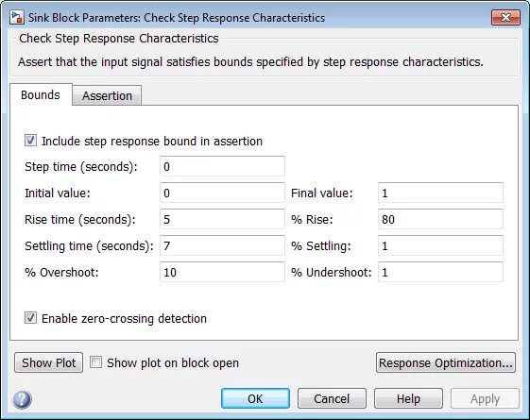Open Response Optimization tool
Image resolution: width=530 pixels, height=420 pixels.
click(x=446, y=362)
